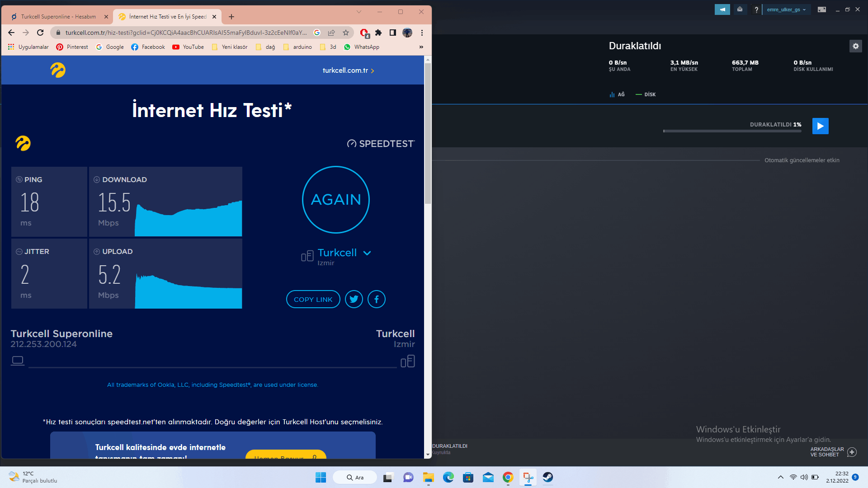Show more bookmarks overflow chevron

(421, 47)
